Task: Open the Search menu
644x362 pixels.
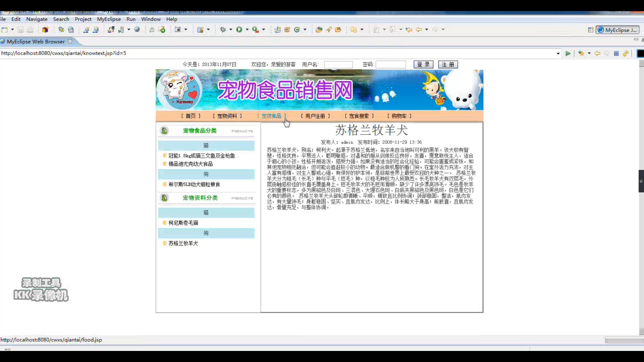Action: (x=61, y=19)
